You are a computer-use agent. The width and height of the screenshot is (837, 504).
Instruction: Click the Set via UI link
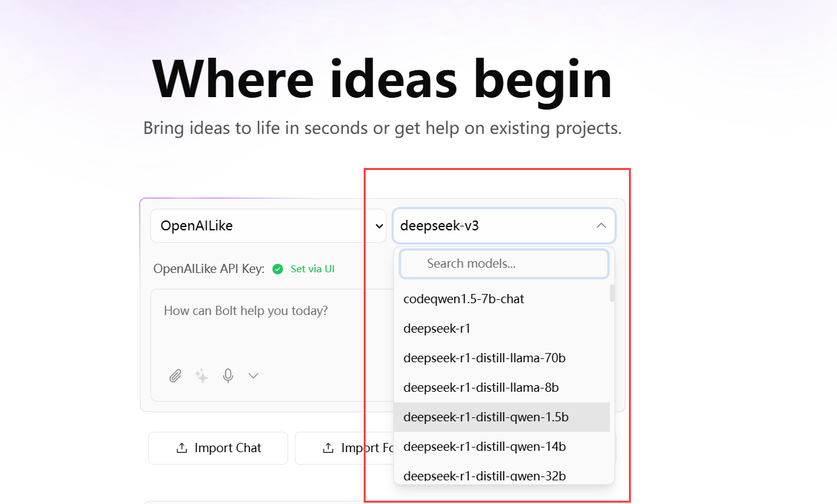(312, 269)
